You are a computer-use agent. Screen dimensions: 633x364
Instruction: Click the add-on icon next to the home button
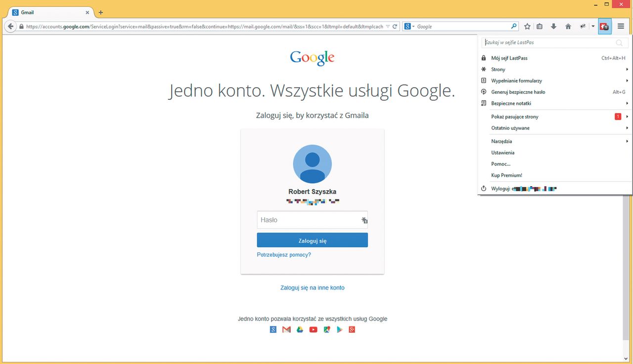click(583, 27)
